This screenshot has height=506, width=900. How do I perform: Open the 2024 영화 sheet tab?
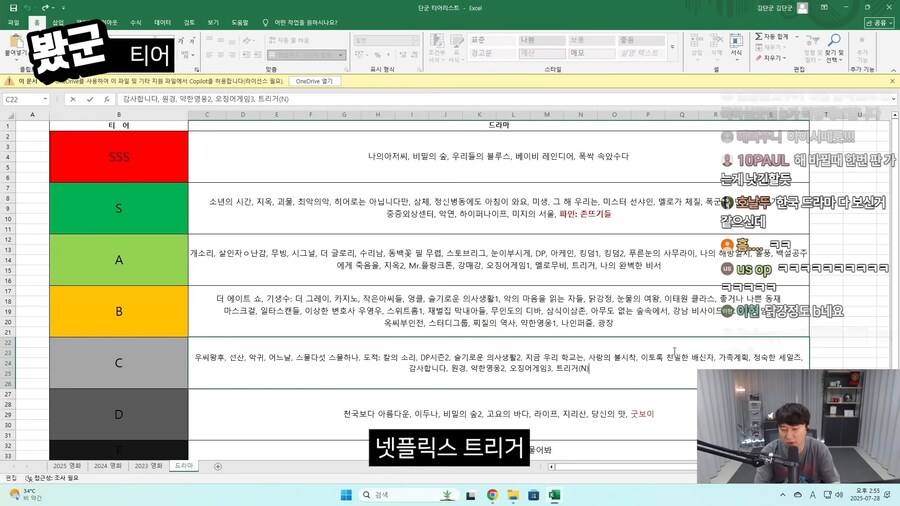[x=108, y=466]
